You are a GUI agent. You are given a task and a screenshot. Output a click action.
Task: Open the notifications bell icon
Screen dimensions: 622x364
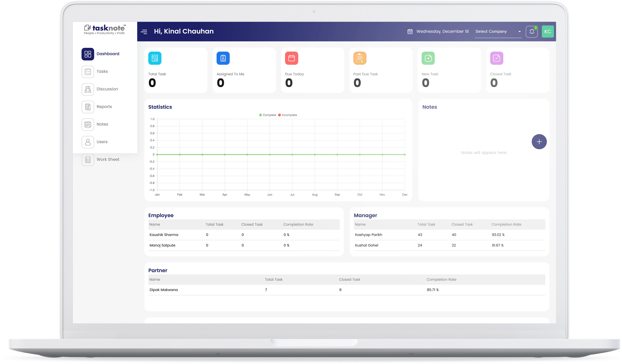coord(531,32)
